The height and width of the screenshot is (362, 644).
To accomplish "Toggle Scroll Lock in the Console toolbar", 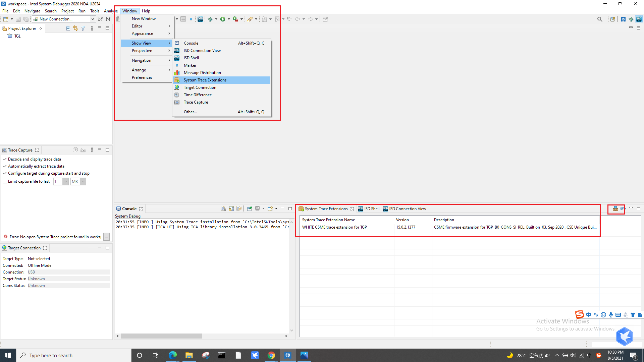I will pos(231,208).
